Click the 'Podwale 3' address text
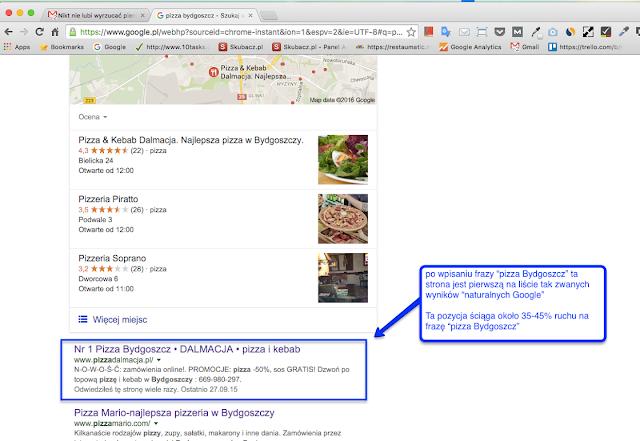Image resolution: width=640 pixels, height=441 pixels. [x=95, y=220]
